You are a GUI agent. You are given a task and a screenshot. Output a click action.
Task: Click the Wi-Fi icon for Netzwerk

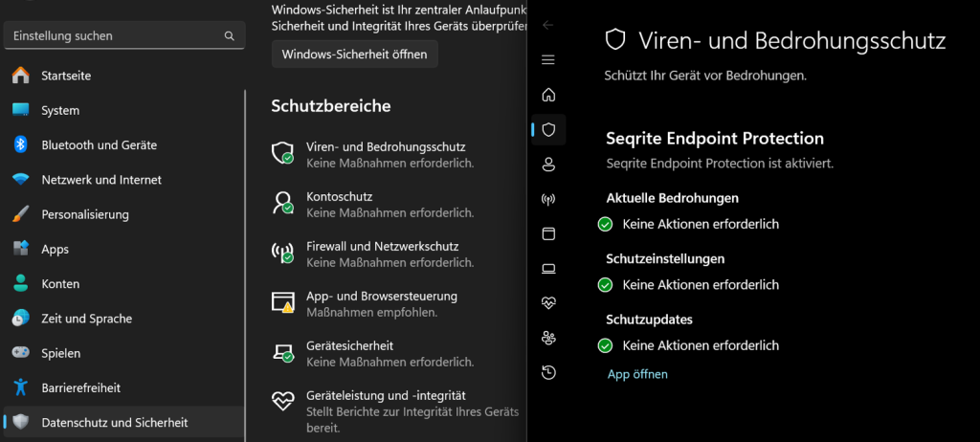(21, 180)
